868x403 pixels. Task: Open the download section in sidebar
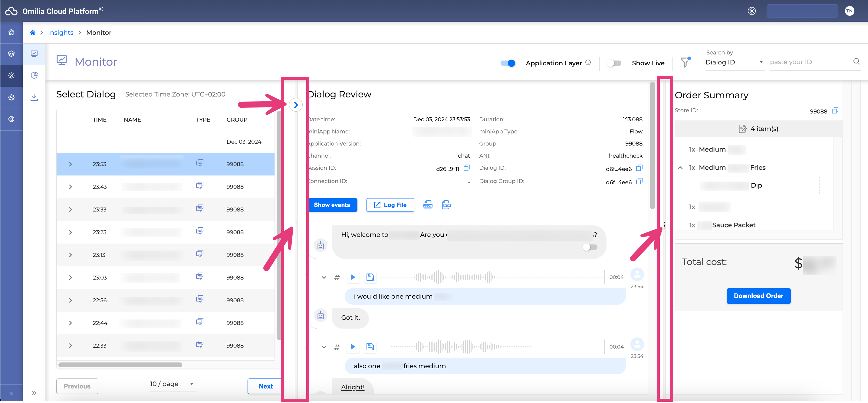tap(34, 97)
